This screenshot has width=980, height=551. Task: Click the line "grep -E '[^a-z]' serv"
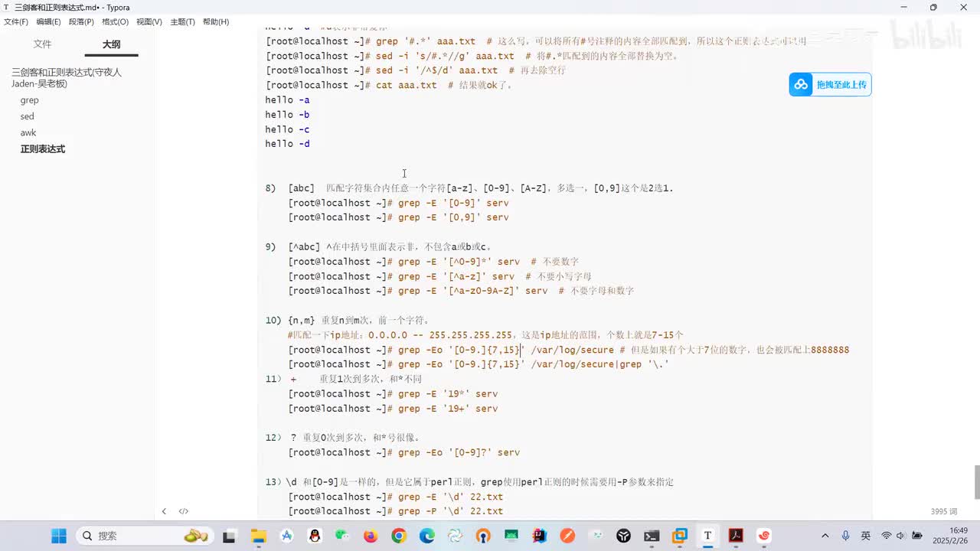click(440, 276)
